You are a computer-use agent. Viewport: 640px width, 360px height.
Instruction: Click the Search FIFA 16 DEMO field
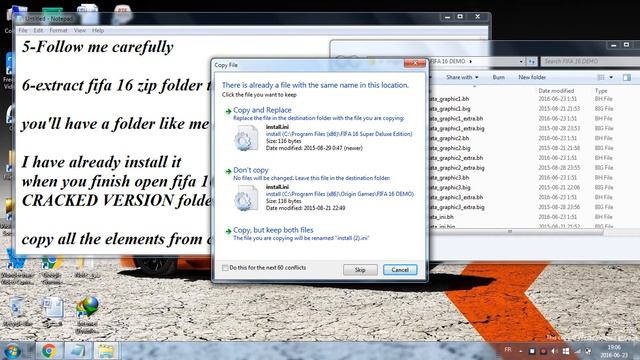(x=590, y=61)
